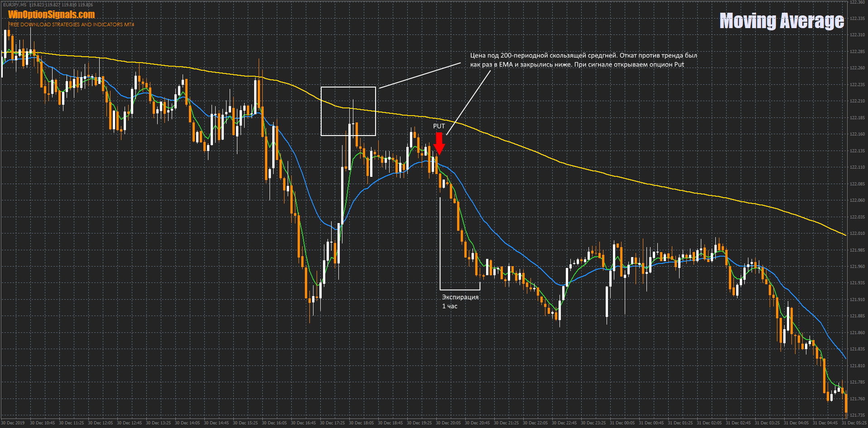Click the FREE DOWNLOAD STRATEGIES text
This screenshot has width=868, height=428.
[71, 24]
